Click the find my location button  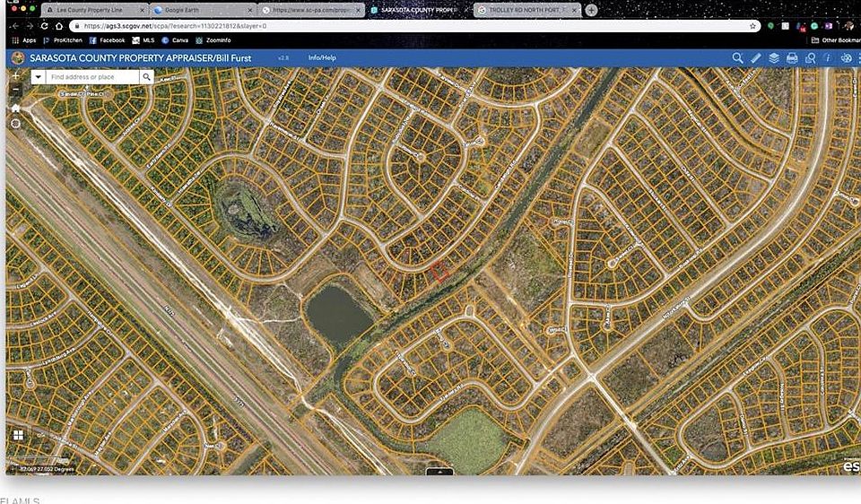[x=15, y=124]
